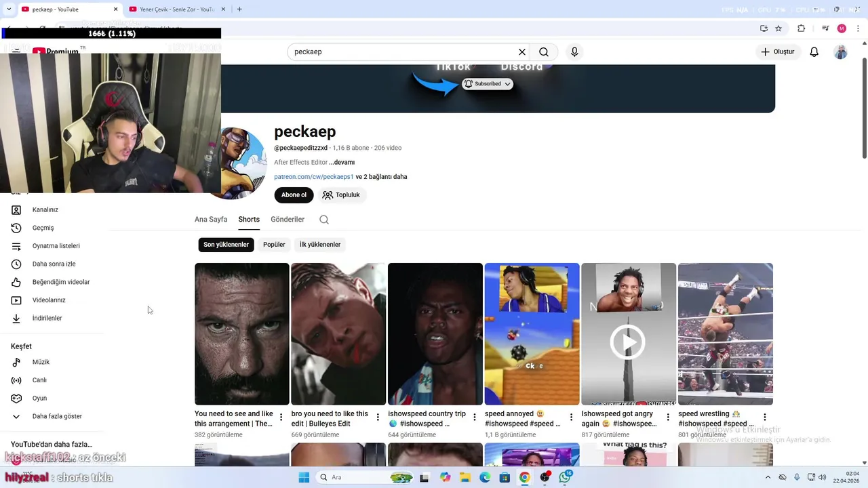Switch to Gönderiler tab

(x=288, y=220)
